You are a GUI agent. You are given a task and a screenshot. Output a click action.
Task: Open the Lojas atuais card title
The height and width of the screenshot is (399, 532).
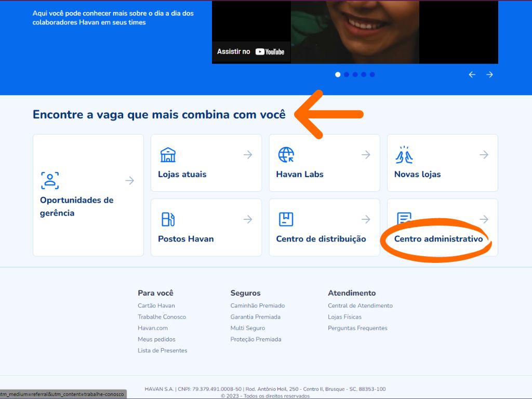point(182,175)
